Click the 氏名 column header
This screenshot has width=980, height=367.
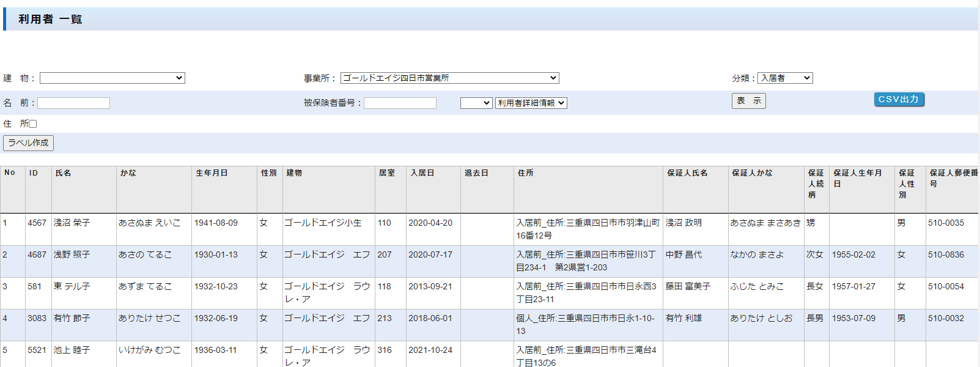[63, 173]
